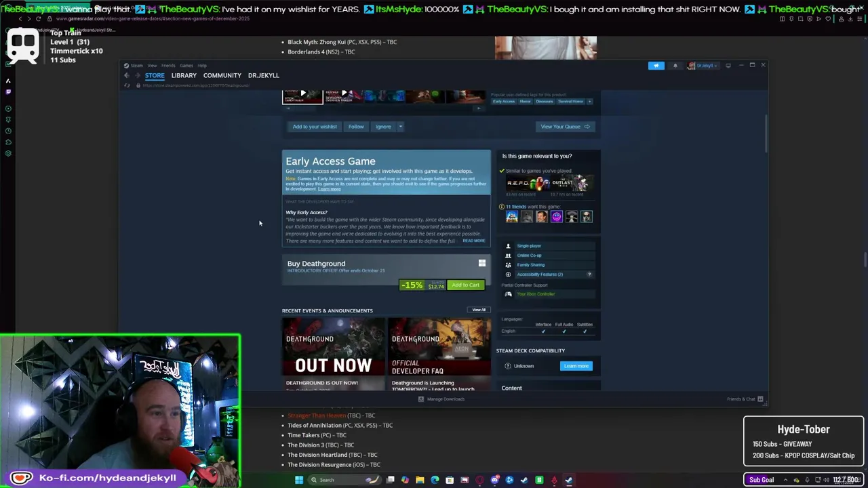Viewport: 868px width, 488px height.
Task: Open DEATHGROUND IS OUT NOW announcement
Action: point(333,354)
